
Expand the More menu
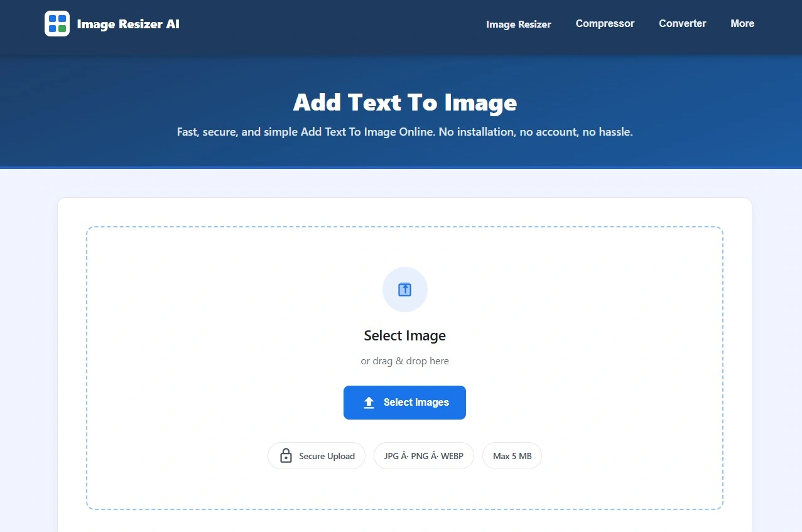[742, 24]
